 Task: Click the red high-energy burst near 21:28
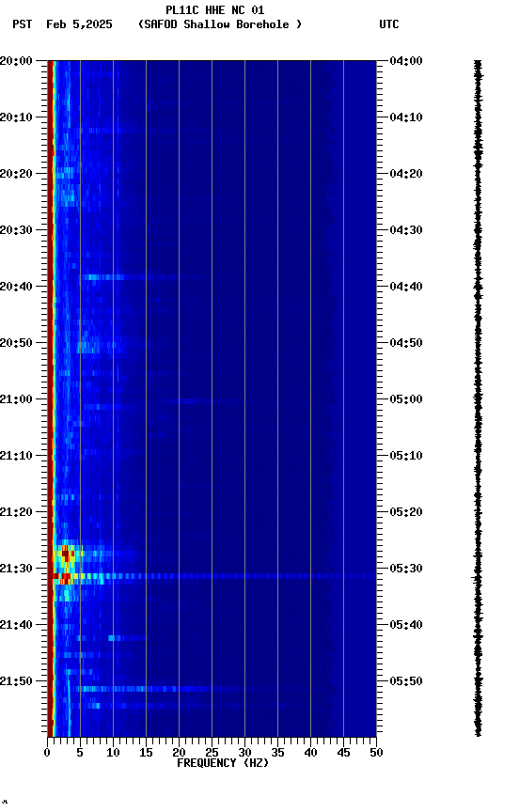pos(66,554)
